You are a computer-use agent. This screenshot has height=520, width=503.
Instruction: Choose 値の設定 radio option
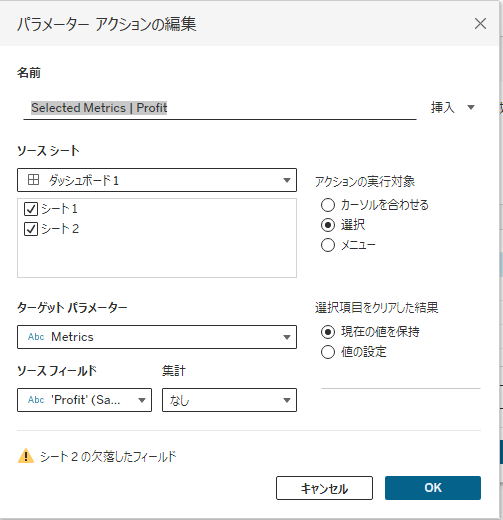tap(328, 352)
